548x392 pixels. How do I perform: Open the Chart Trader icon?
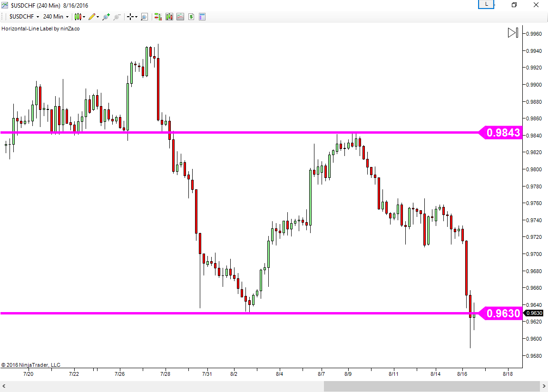pos(158,17)
